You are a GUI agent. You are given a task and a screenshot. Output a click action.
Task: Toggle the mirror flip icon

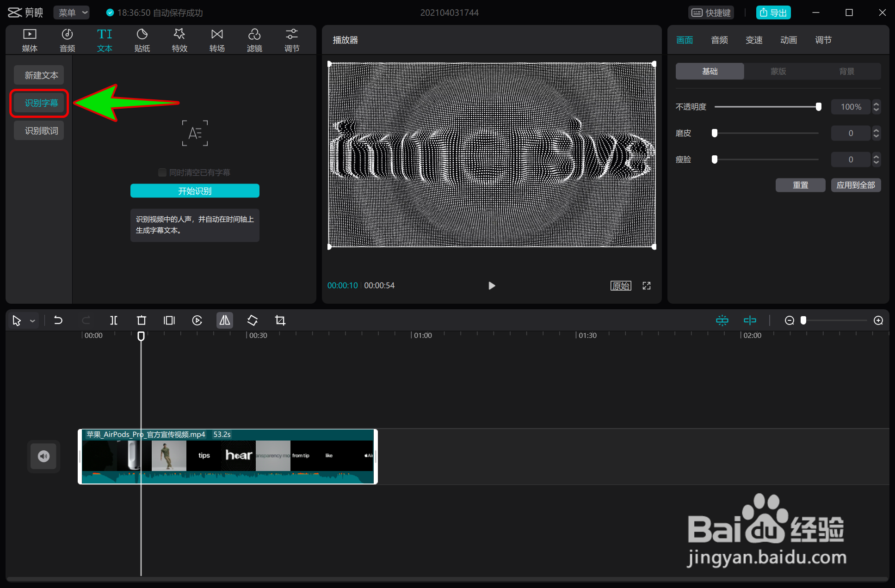coord(225,320)
